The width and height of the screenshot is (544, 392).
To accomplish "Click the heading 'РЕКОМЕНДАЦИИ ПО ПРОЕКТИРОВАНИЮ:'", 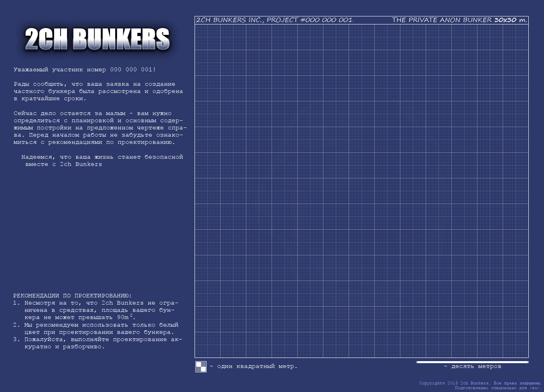I will (x=72, y=296).
